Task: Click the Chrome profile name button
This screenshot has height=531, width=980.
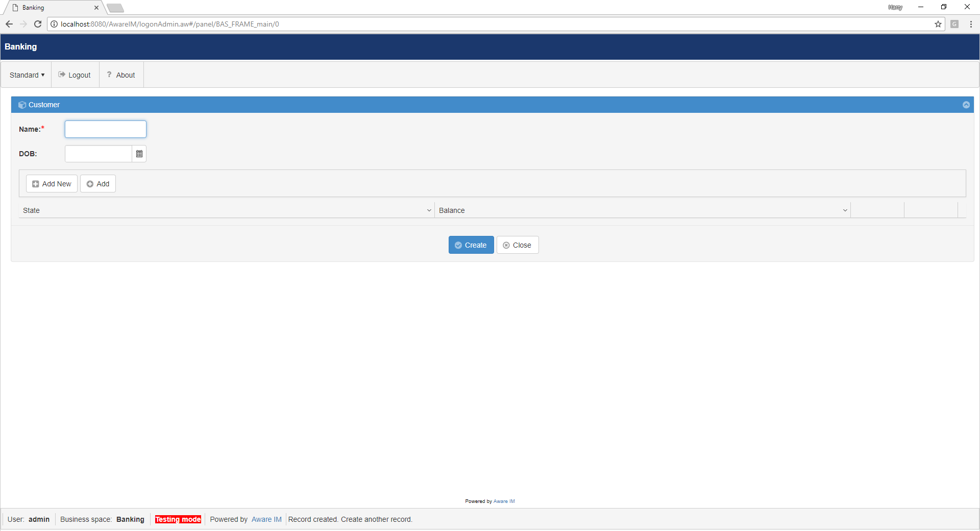Action: tap(895, 7)
